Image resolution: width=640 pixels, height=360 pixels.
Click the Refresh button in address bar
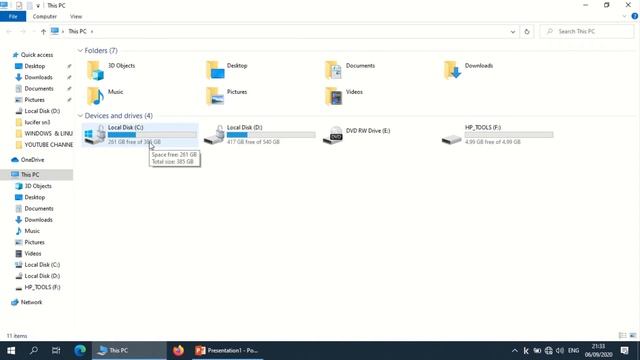click(x=527, y=31)
